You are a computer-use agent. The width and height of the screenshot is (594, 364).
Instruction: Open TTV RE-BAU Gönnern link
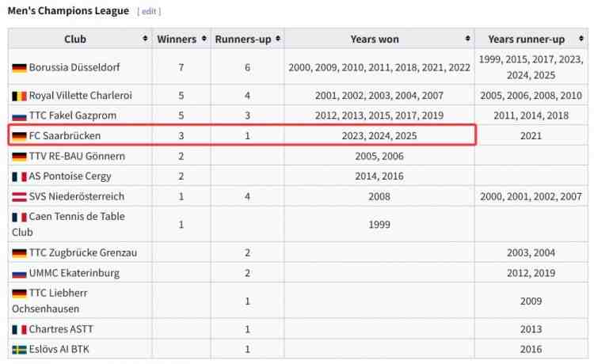point(77,156)
